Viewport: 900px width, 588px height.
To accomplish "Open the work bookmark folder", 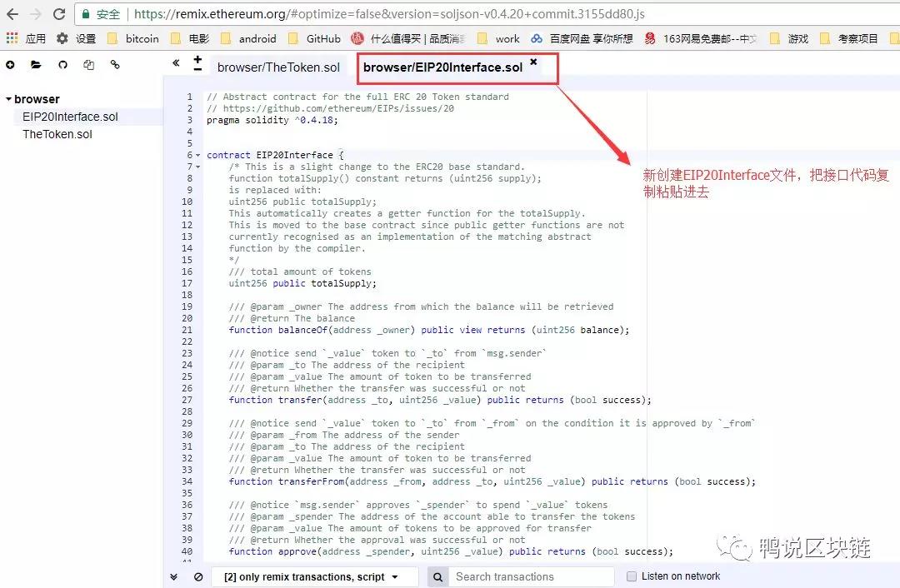I will pos(498,38).
